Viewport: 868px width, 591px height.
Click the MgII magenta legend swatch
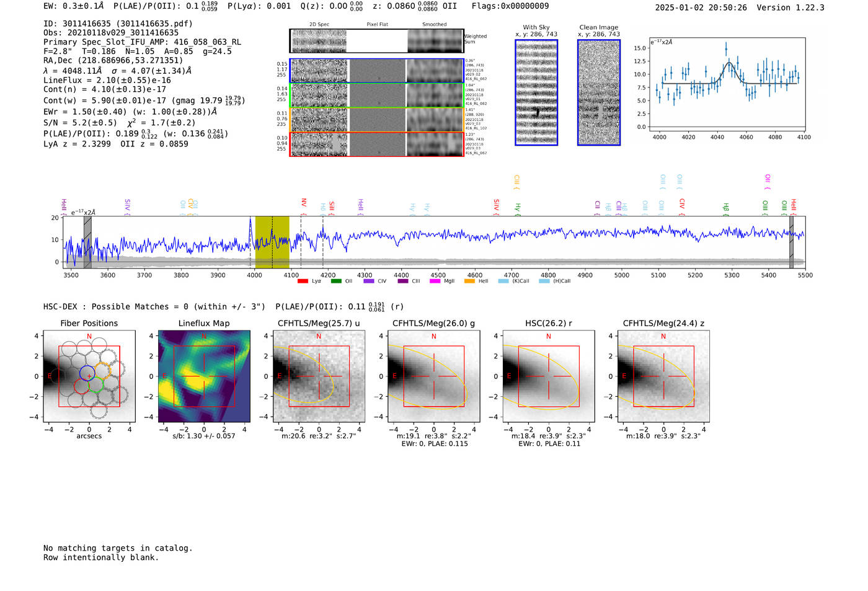[435, 281]
